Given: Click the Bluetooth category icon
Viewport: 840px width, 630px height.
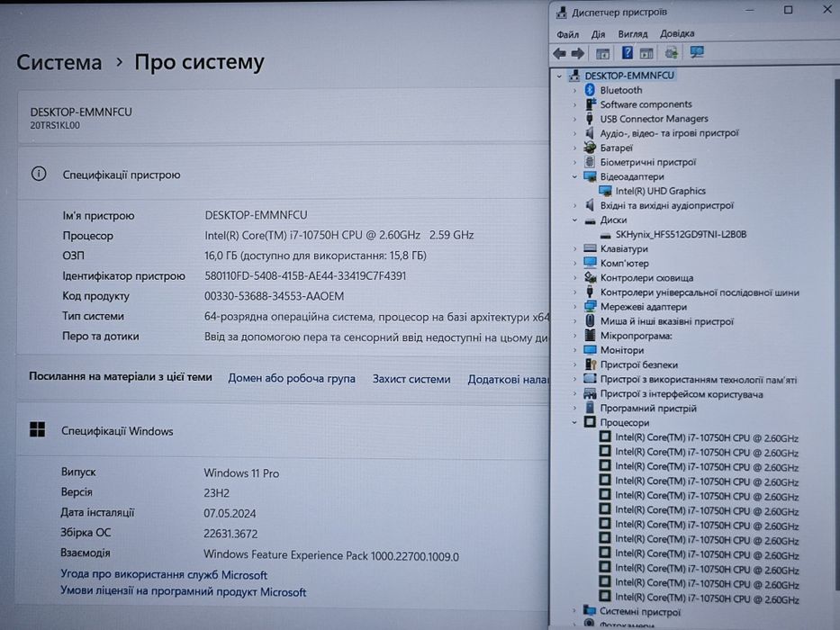Looking at the screenshot, I should (x=590, y=90).
